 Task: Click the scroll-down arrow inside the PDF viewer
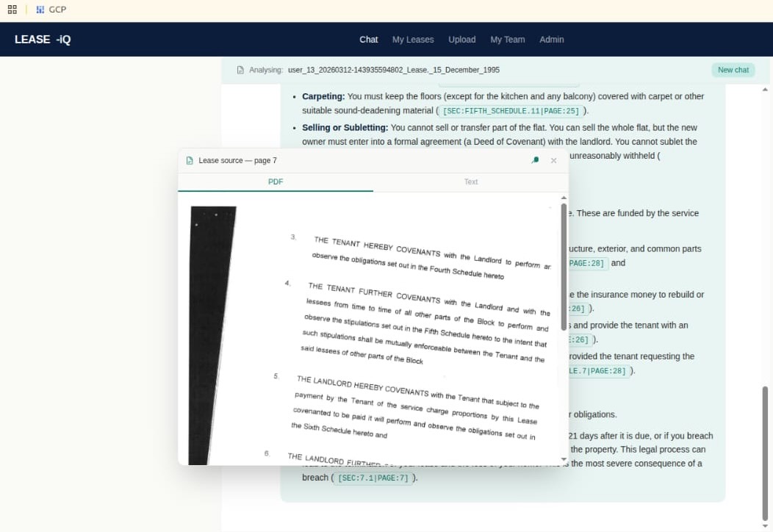point(563,459)
